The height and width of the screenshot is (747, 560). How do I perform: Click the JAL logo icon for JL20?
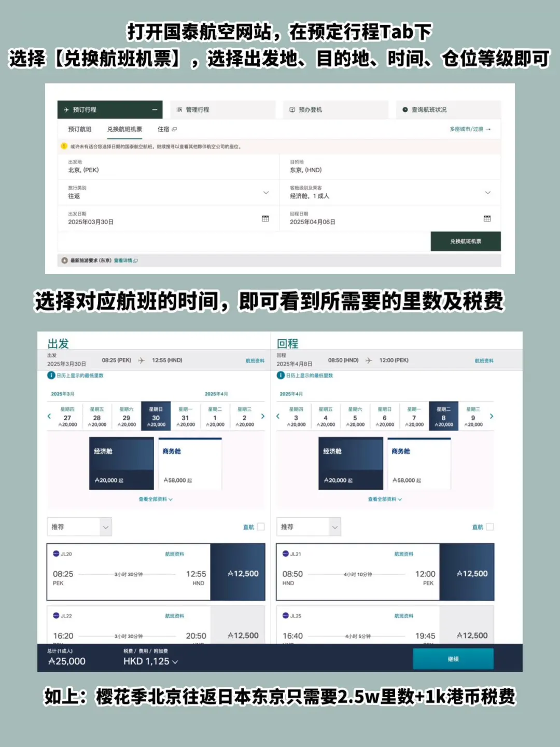click(56, 554)
